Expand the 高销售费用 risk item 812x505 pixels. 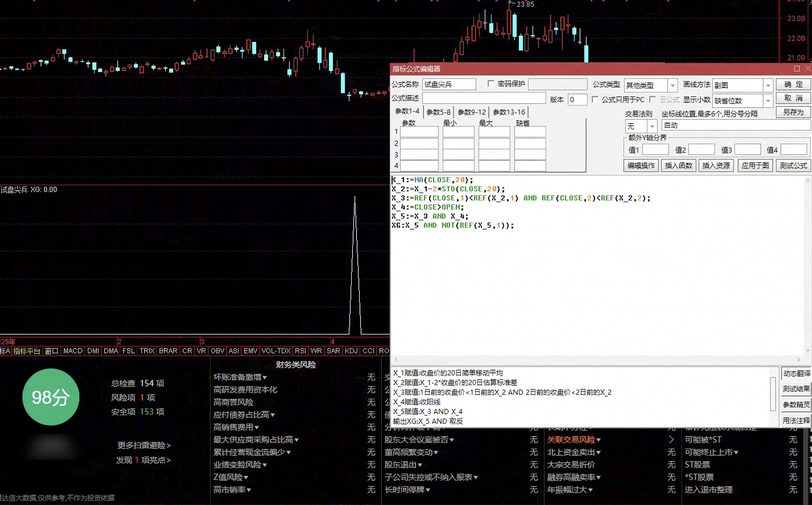point(236,427)
